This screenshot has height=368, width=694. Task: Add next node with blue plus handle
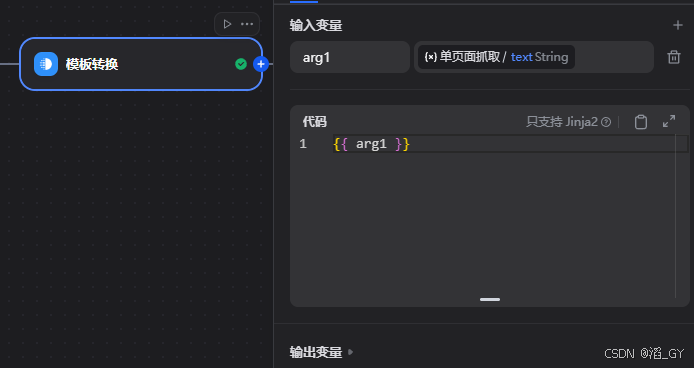pos(261,64)
